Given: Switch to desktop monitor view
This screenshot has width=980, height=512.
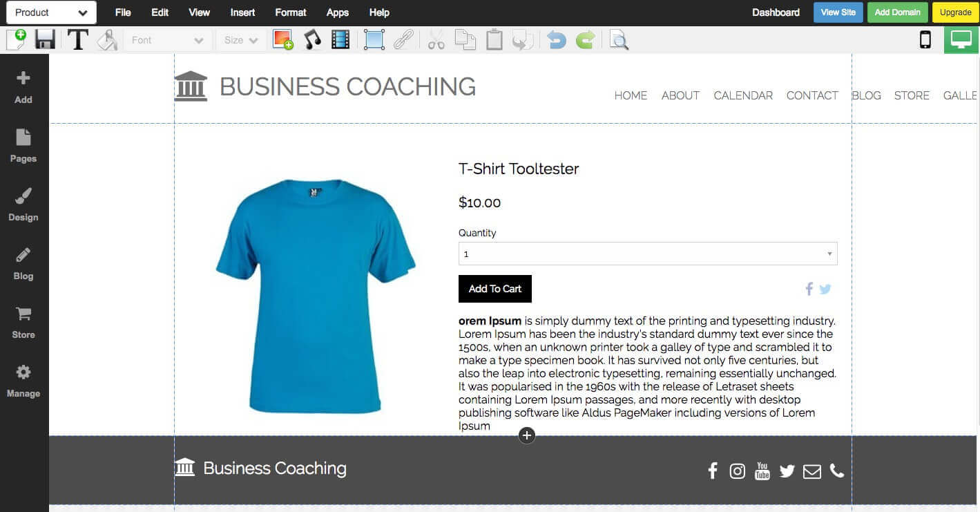Looking at the screenshot, I should 961,39.
